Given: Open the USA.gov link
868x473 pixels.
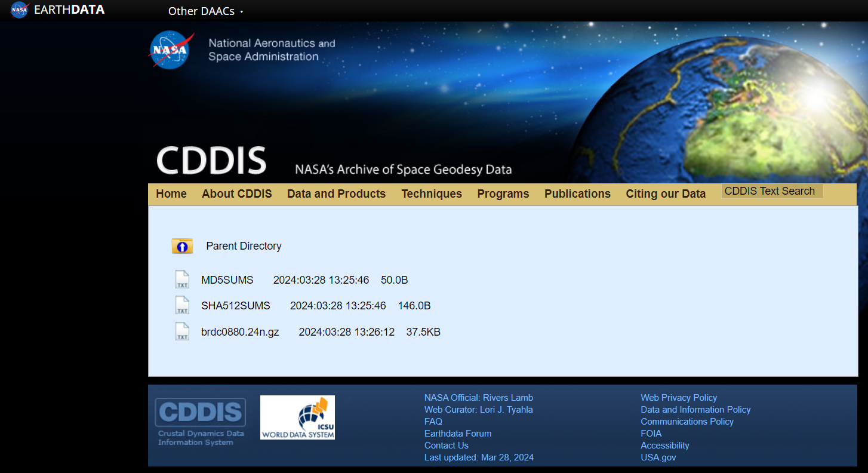Looking at the screenshot, I should [658, 457].
